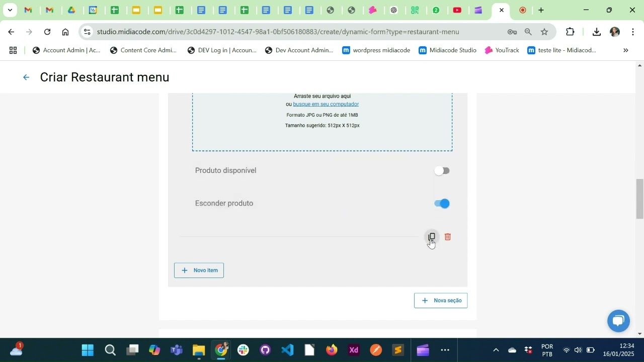Open the teste lite Mediacode bookmark

(562, 50)
